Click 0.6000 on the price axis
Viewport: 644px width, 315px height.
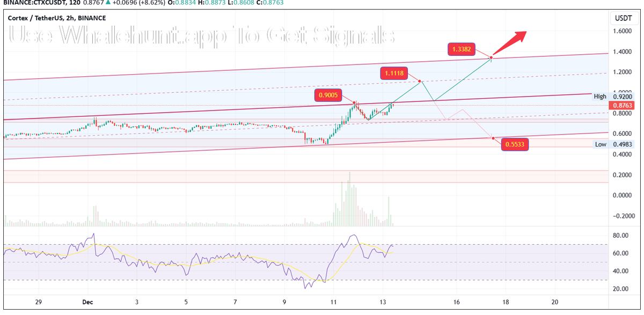[x=623, y=134]
